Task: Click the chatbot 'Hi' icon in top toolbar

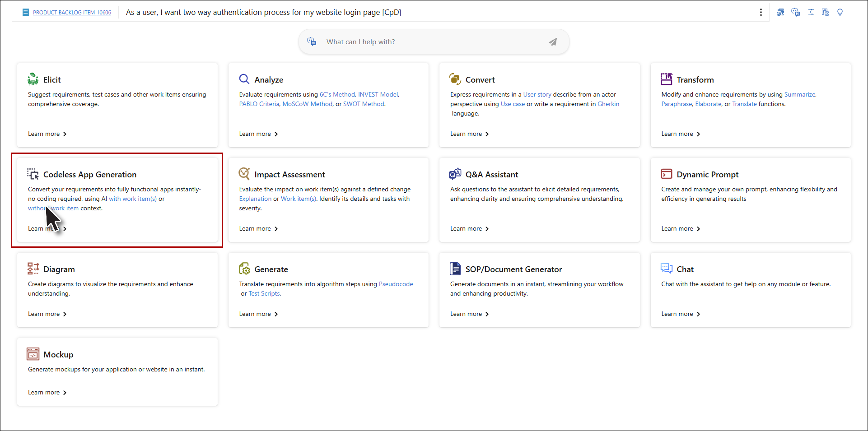Action: pyautogui.click(x=796, y=12)
